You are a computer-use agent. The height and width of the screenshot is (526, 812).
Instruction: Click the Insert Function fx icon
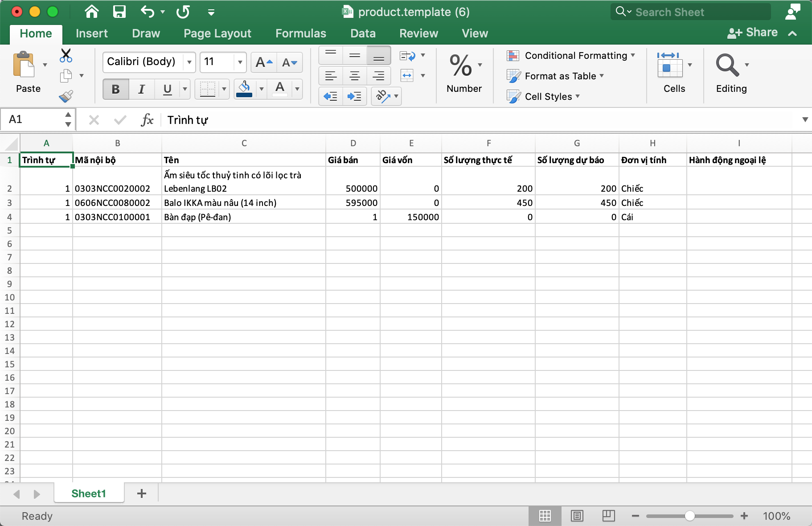click(x=147, y=120)
